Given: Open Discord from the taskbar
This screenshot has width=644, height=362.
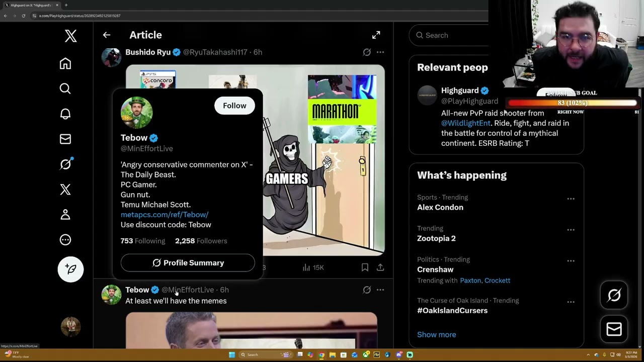Looking at the screenshot, I should [399, 354].
